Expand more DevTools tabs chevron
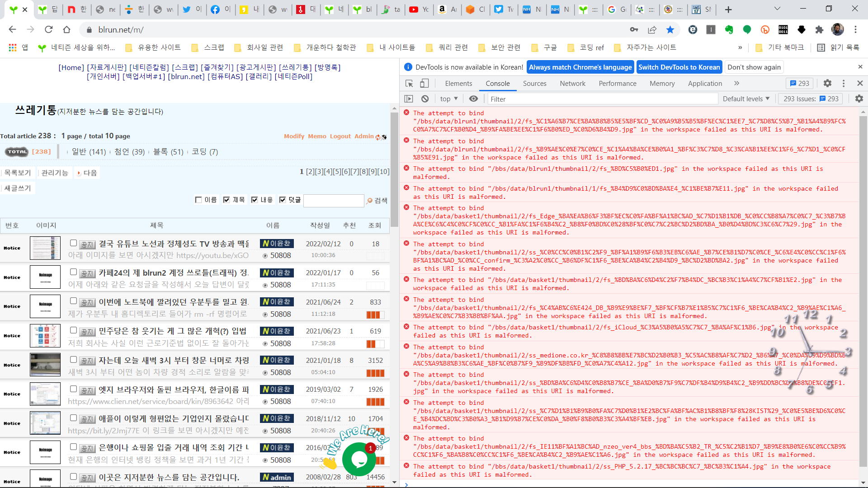This screenshot has height=488, width=868. [736, 84]
